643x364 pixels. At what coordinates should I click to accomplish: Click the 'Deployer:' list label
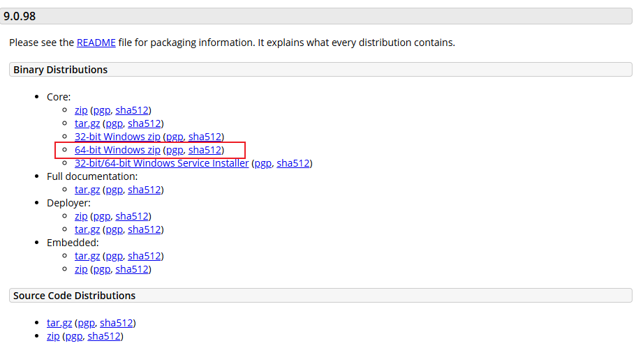click(68, 203)
